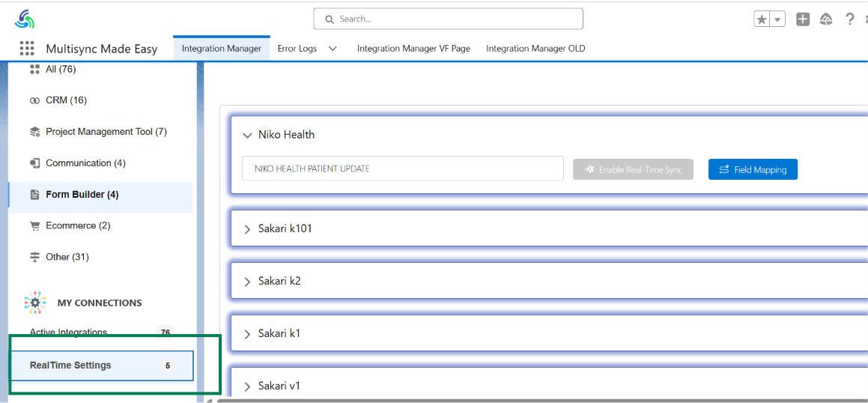Switch to Integration Manager tab
868x403 pixels.
[222, 48]
